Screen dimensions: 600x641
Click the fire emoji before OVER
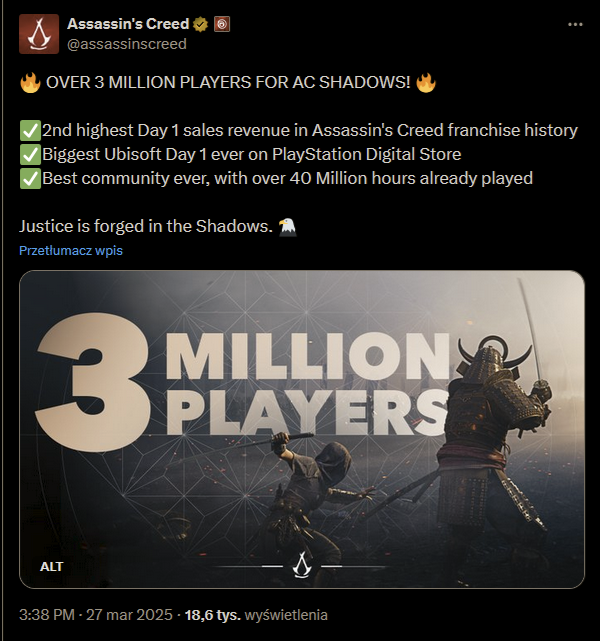(30, 83)
